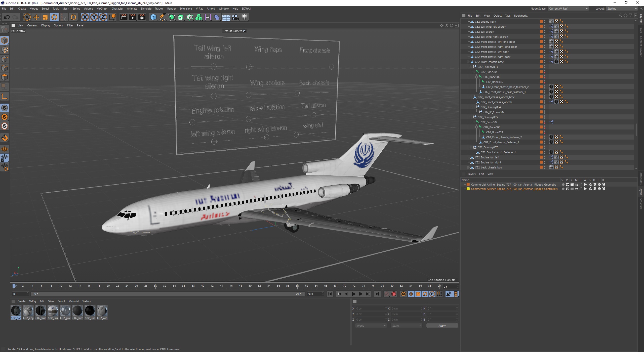644x352 pixels.
Task: Collapse CB2_Bone004 tree node
Action: (x=474, y=72)
